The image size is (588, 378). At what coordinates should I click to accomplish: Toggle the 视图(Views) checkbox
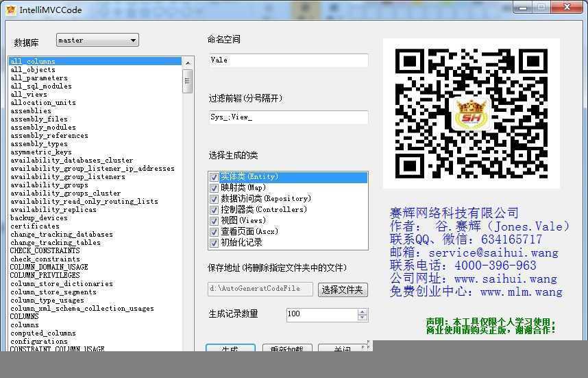tap(214, 221)
